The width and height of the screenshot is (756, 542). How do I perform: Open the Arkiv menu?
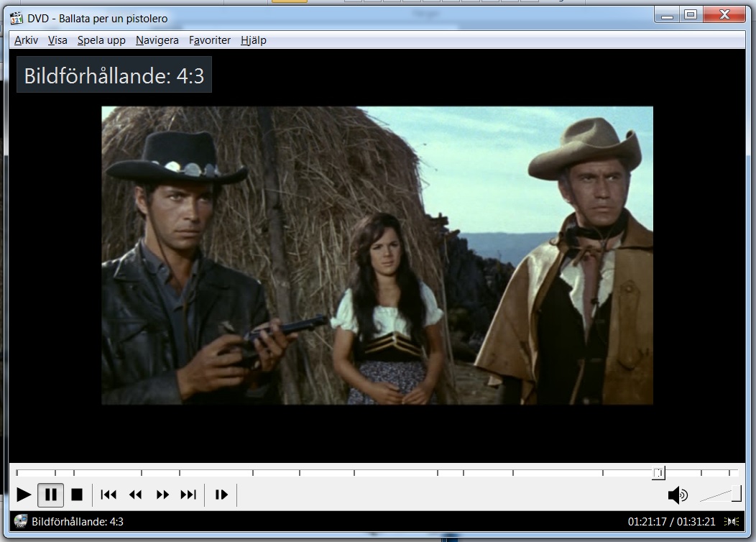coord(26,40)
